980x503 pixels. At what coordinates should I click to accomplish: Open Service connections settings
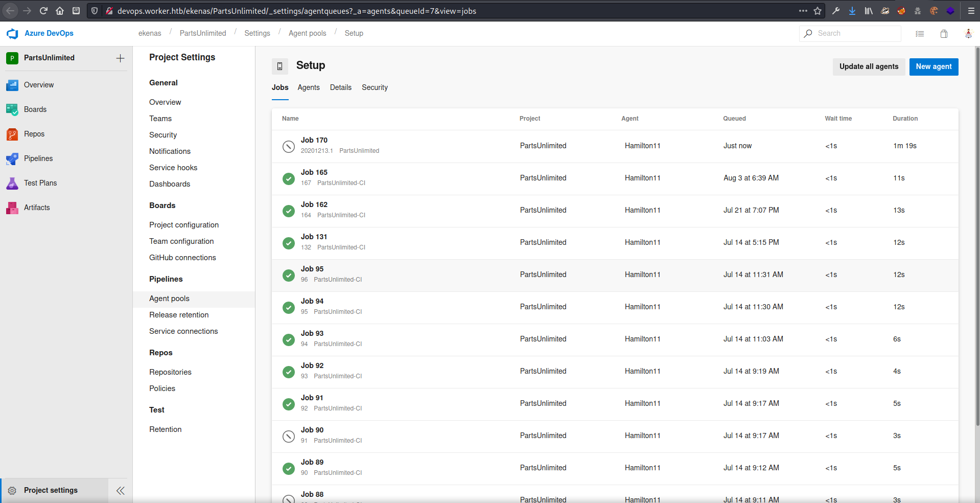pyautogui.click(x=183, y=331)
